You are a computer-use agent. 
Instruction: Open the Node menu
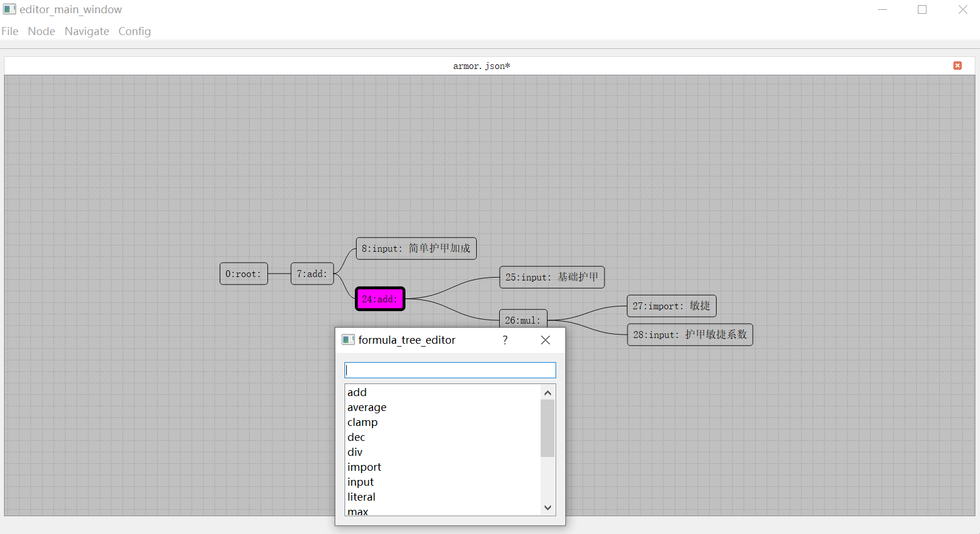click(x=41, y=31)
